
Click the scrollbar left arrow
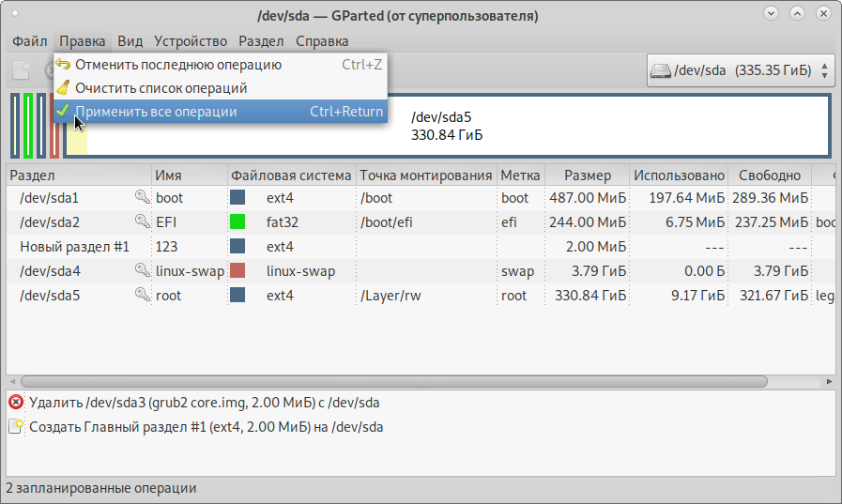coord(12,382)
